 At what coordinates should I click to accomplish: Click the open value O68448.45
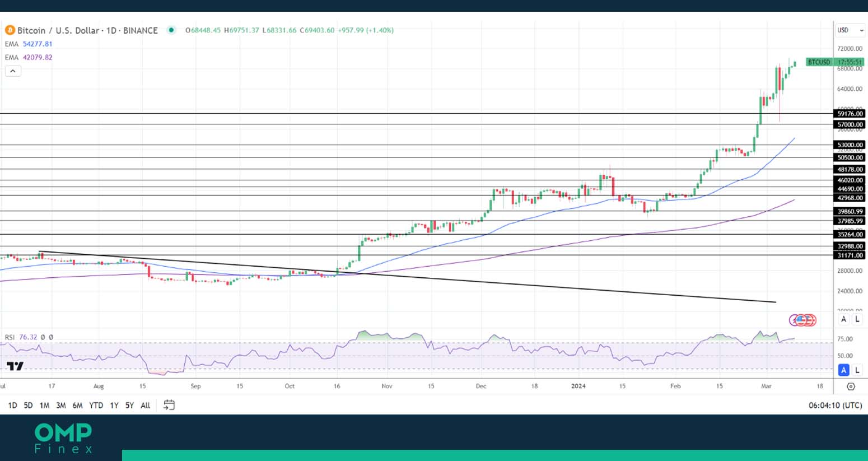point(203,30)
